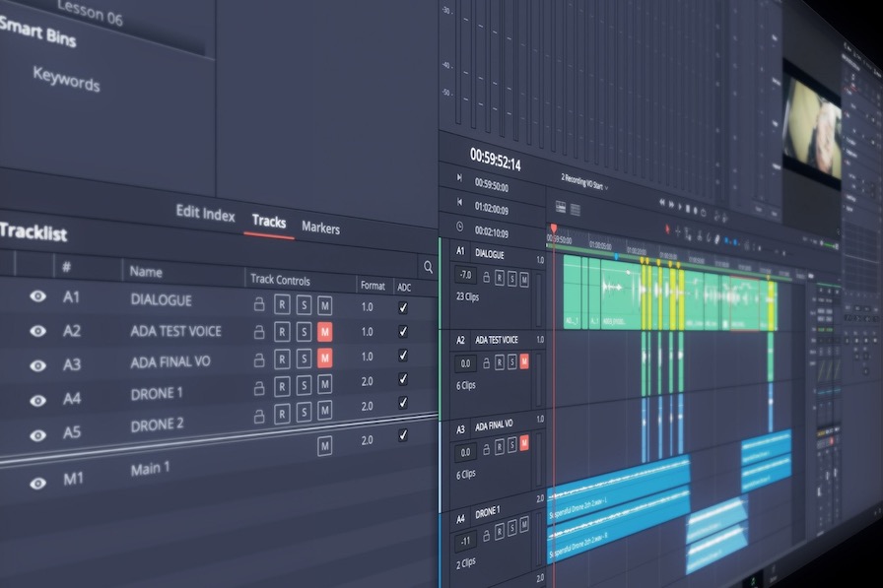Viewport: 883px width, 588px height.
Task: Hide the A4 DRONE 1 track eye icon
Action: pyautogui.click(x=37, y=401)
